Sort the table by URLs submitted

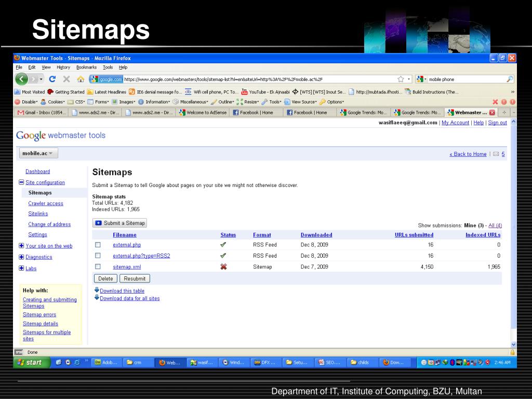[414, 235]
